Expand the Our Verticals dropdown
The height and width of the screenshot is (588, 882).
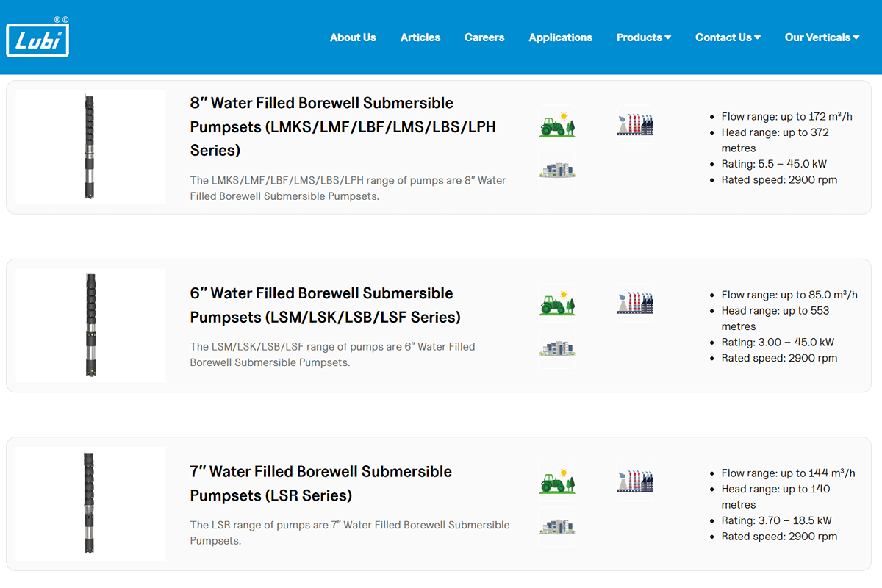click(x=822, y=37)
